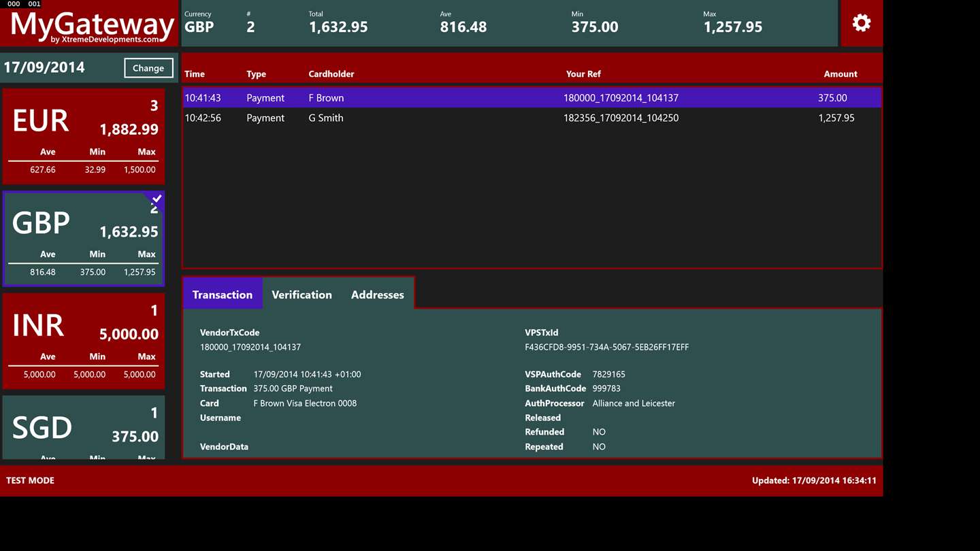
Task: Click the Type column header
Action: tap(257, 73)
